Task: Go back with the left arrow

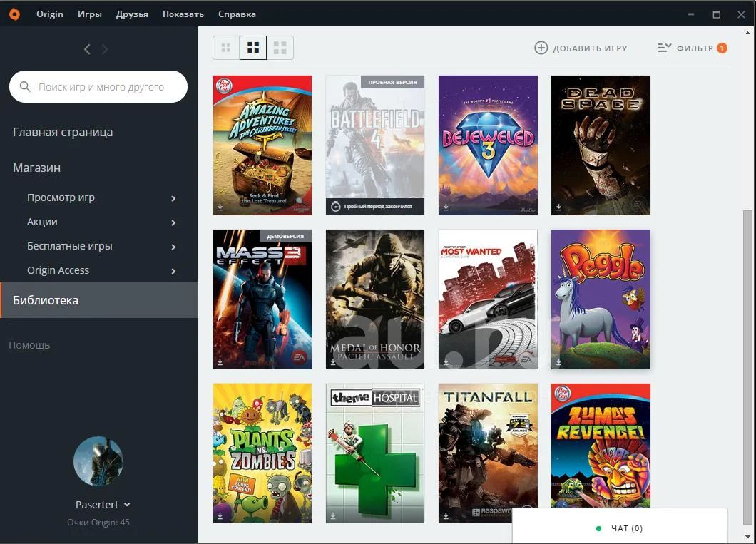Action: (x=87, y=49)
